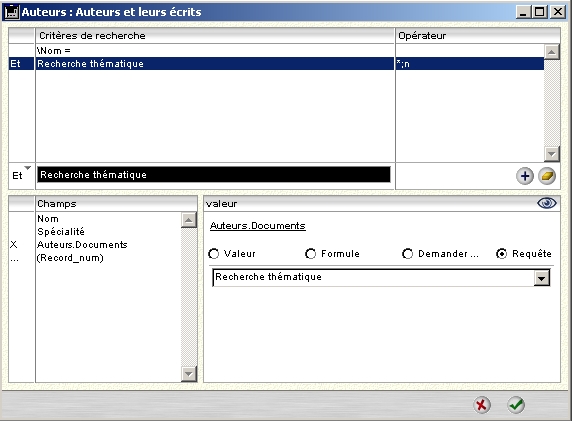Image resolution: width=572 pixels, height=421 pixels.
Task: Click the yellow eraser icon
Action: click(547, 176)
